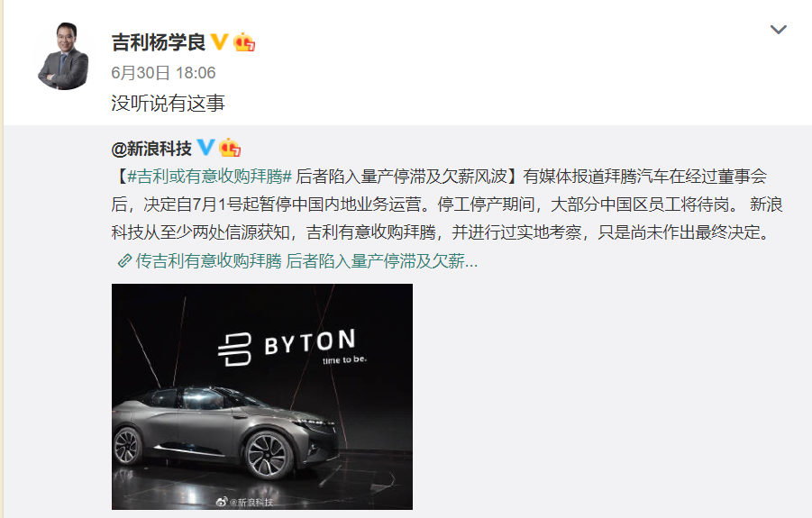The width and height of the screenshot is (812, 518).
Task: Expand the post options chevron menu
Action: (x=779, y=30)
